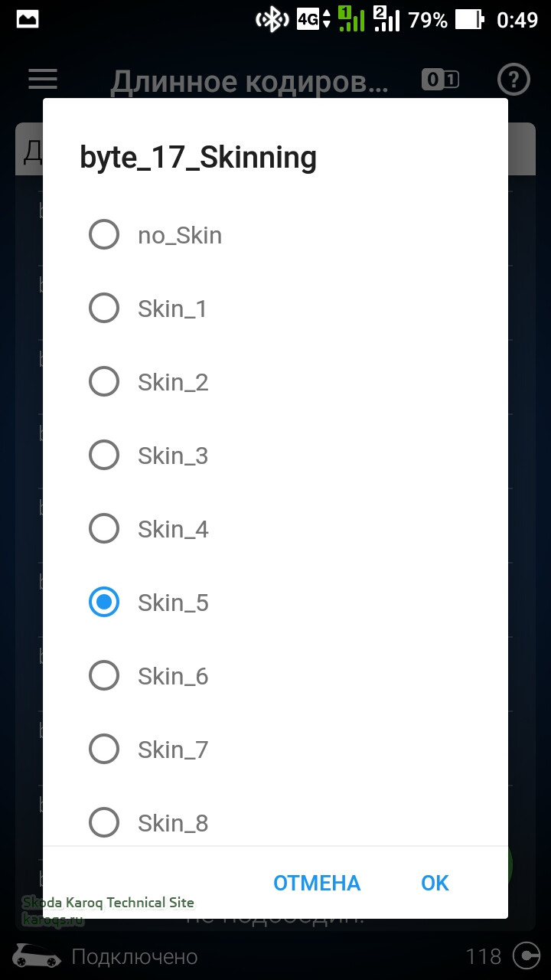Viewport: 551px width, 980px height.
Task: Tap the circular icon beside 118
Action: (527, 956)
